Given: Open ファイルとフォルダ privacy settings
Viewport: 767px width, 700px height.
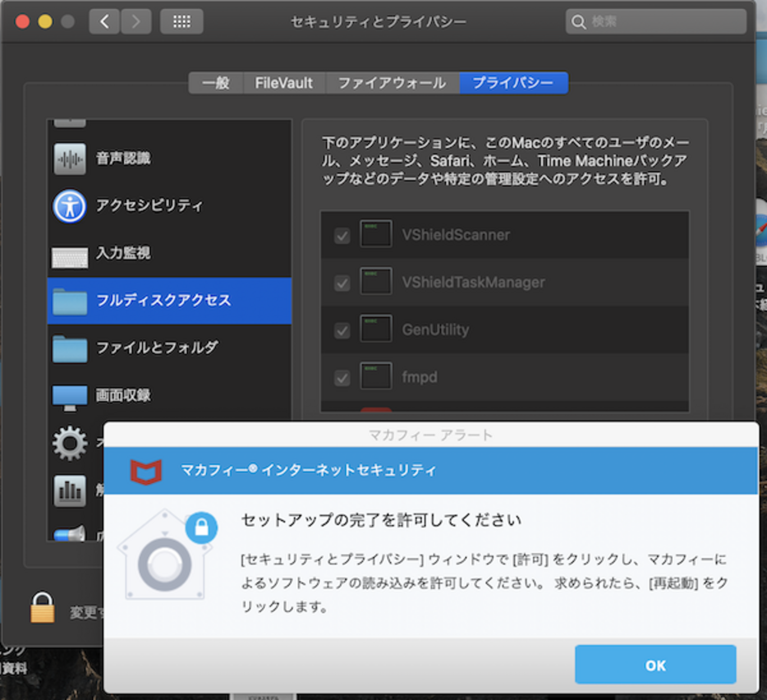Looking at the screenshot, I should (69, 348).
